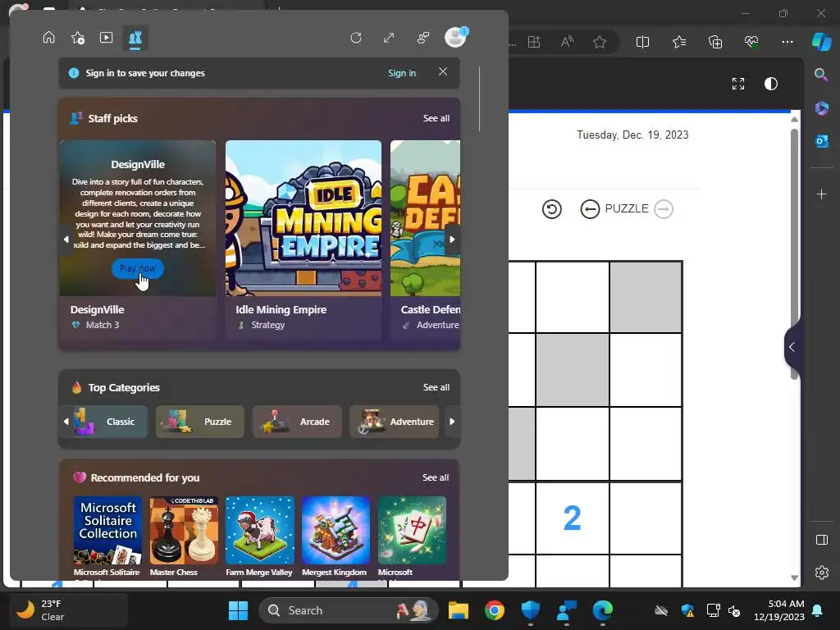Open Mergest Kingdom thumbnail
Image resolution: width=840 pixels, height=630 pixels.
click(336, 531)
